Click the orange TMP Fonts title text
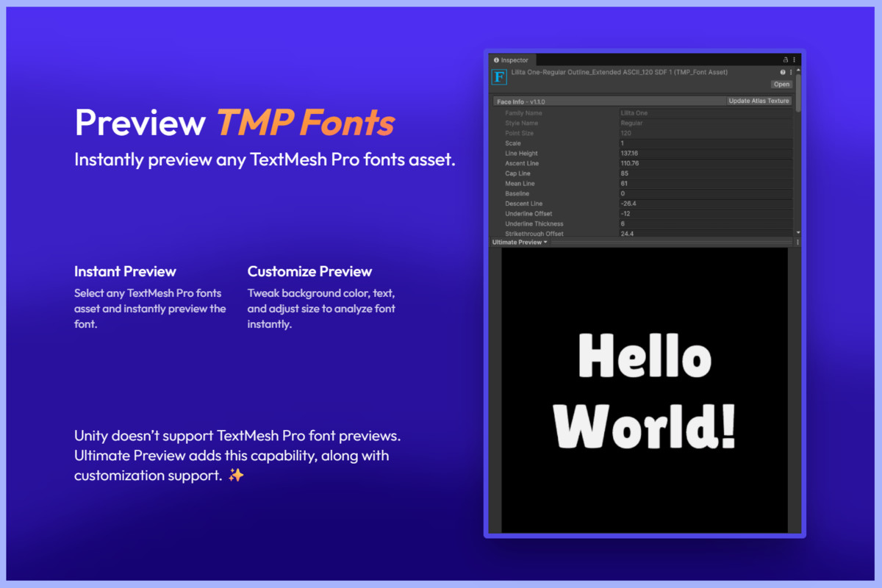882x588 pixels. click(x=305, y=123)
